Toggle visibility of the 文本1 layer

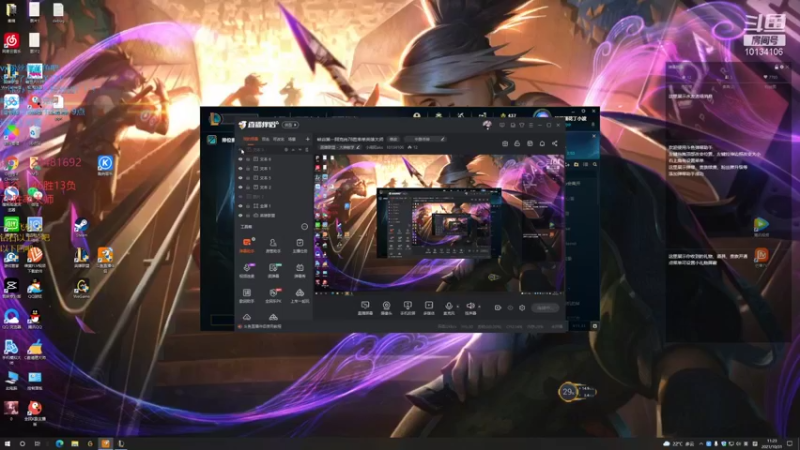coord(240,168)
